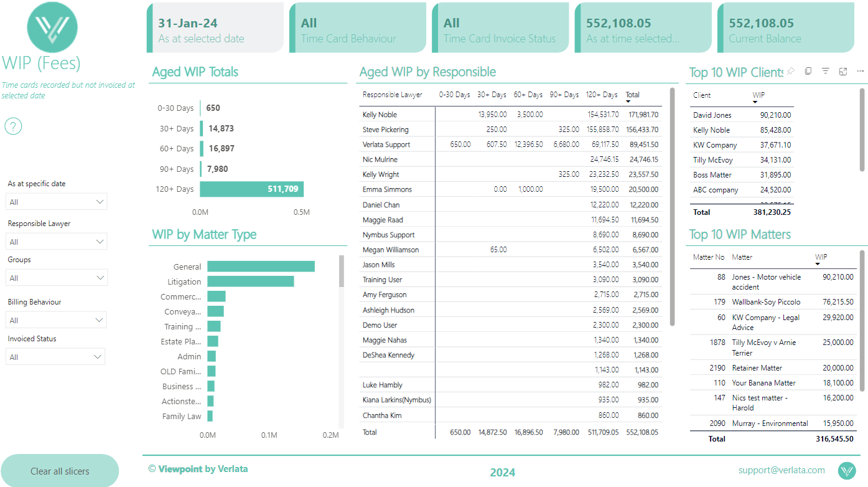Click the help question mark icon

click(13, 126)
